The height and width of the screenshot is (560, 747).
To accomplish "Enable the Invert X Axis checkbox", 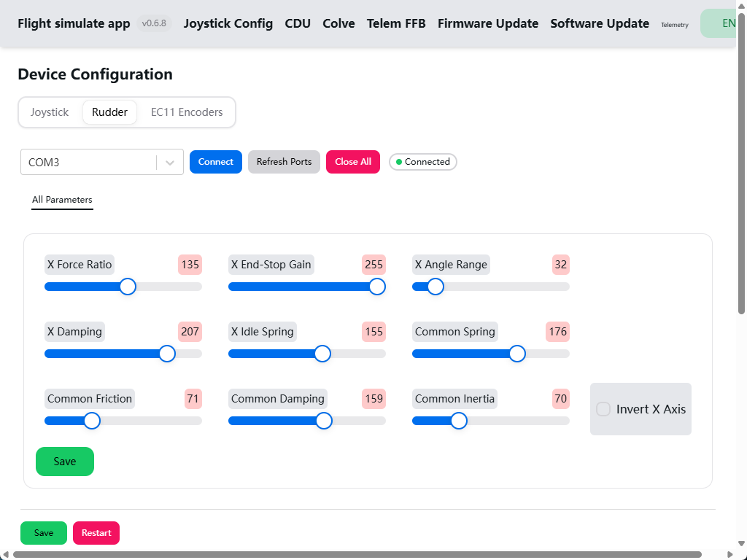I will pyautogui.click(x=603, y=409).
